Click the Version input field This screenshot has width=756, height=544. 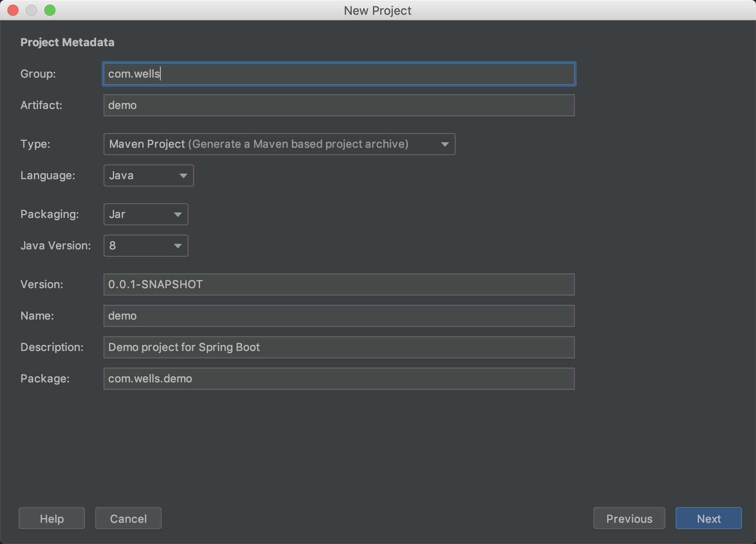[x=339, y=284]
